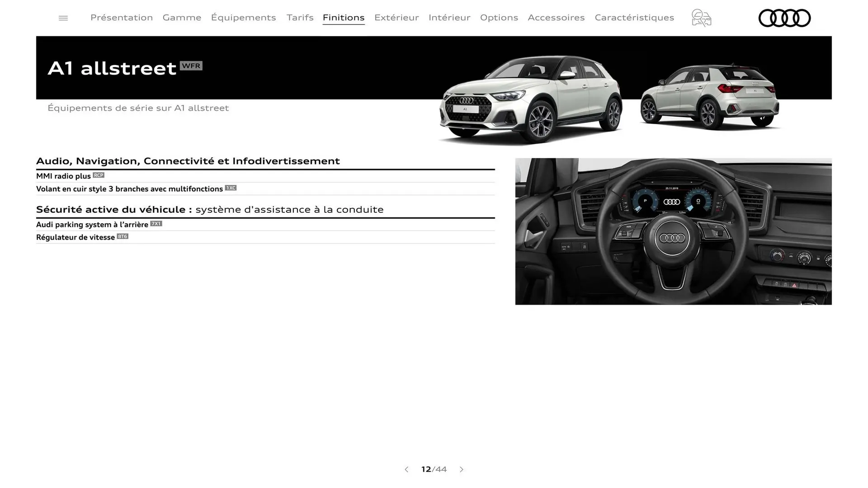
Task: Open the Accessoires section
Action: pyautogui.click(x=556, y=18)
